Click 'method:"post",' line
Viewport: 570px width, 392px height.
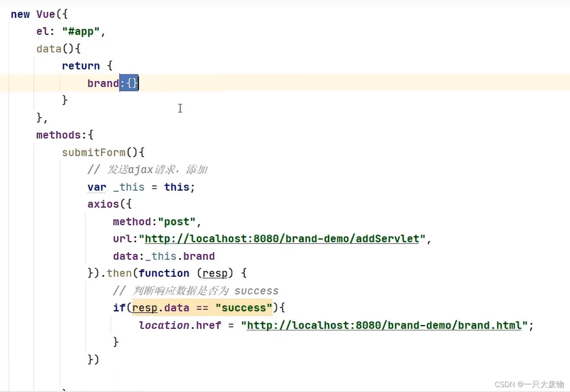coord(157,222)
